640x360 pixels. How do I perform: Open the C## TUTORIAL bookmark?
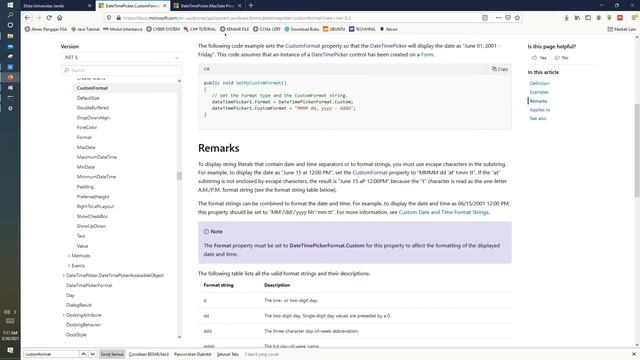click(200, 29)
